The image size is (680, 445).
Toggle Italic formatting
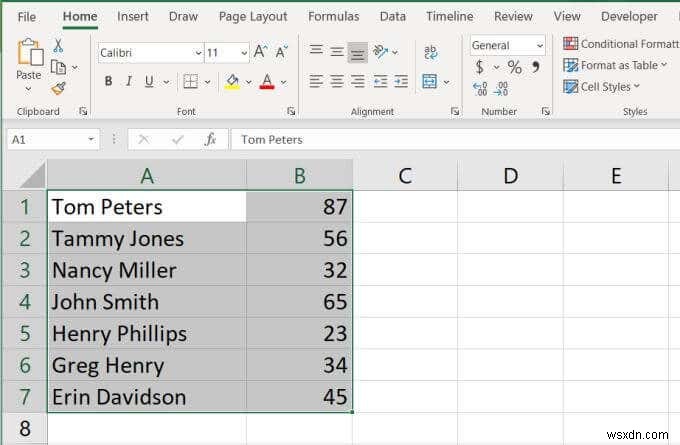(x=129, y=81)
